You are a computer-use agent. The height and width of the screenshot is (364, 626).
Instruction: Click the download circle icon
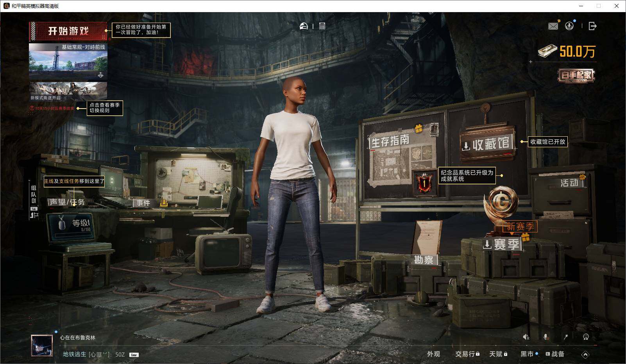pyautogui.click(x=569, y=26)
